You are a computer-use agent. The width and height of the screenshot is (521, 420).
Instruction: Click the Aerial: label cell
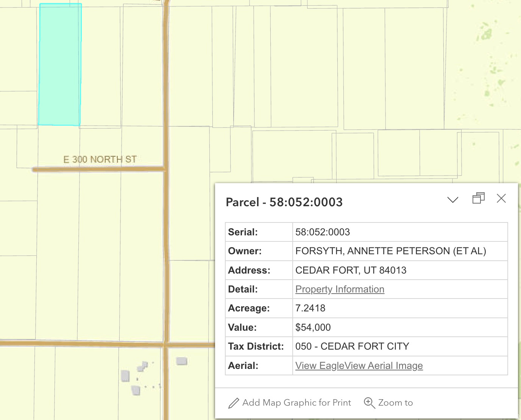tap(259, 366)
